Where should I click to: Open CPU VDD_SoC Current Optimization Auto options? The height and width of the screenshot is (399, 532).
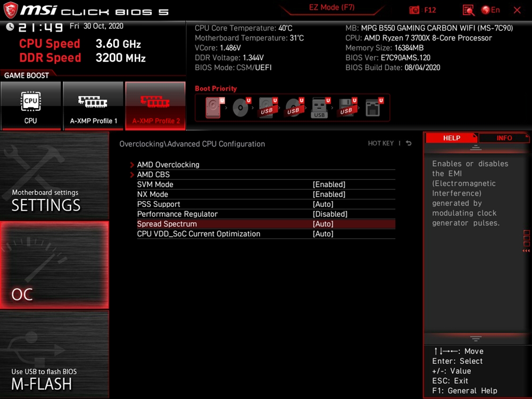323,234
